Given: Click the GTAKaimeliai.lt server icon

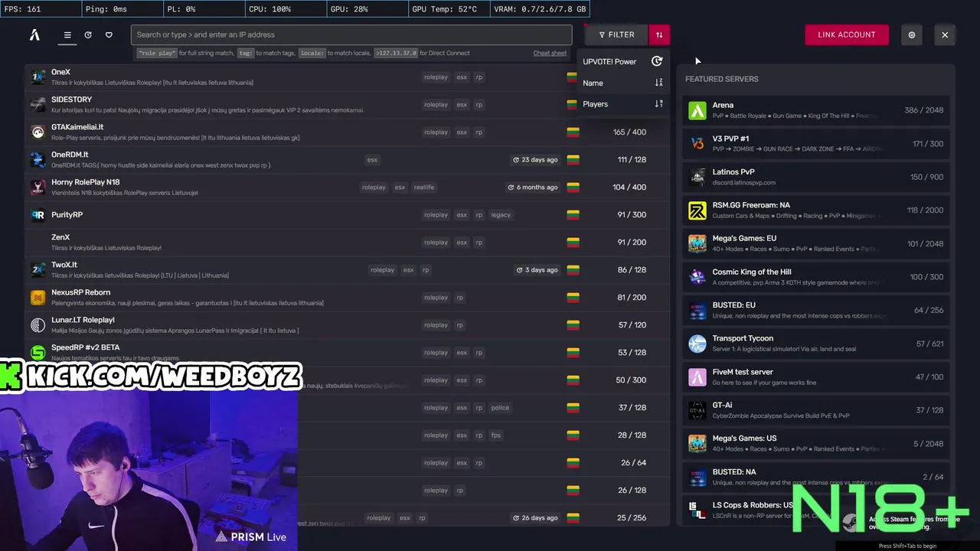Looking at the screenshot, I should [x=38, y=132].
